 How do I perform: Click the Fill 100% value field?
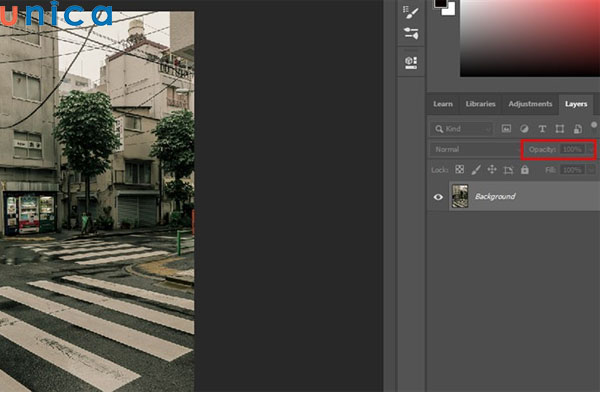click(572, 170)
